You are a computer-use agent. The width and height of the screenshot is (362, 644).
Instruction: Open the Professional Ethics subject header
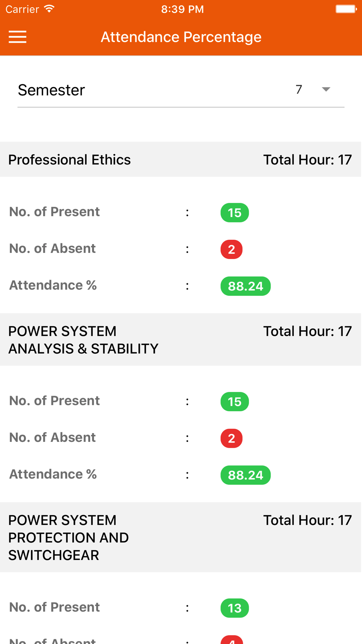(x=70, y=160)
